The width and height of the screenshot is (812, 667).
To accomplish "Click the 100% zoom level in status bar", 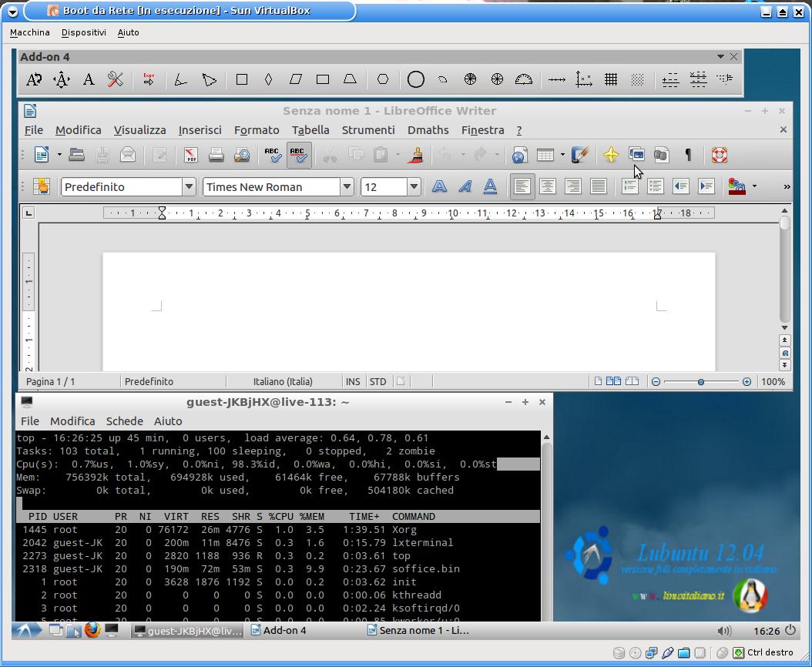I will 773,382.
